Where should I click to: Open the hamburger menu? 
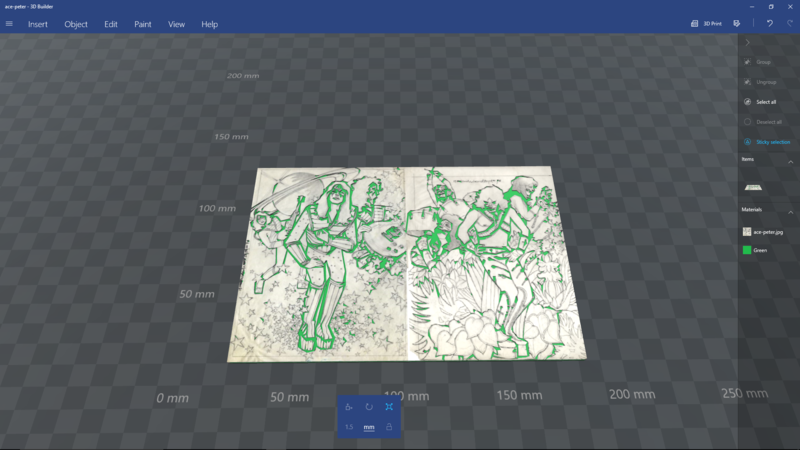tap(9, 24)
